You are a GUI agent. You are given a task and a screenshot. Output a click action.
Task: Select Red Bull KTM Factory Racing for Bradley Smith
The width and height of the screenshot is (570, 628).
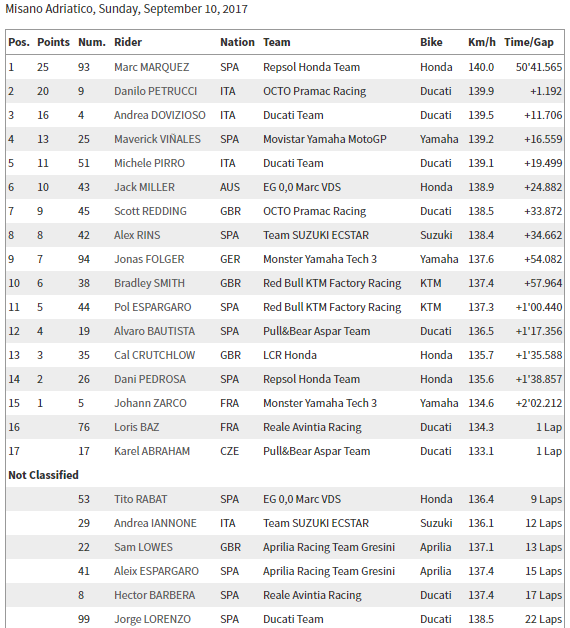332,283
